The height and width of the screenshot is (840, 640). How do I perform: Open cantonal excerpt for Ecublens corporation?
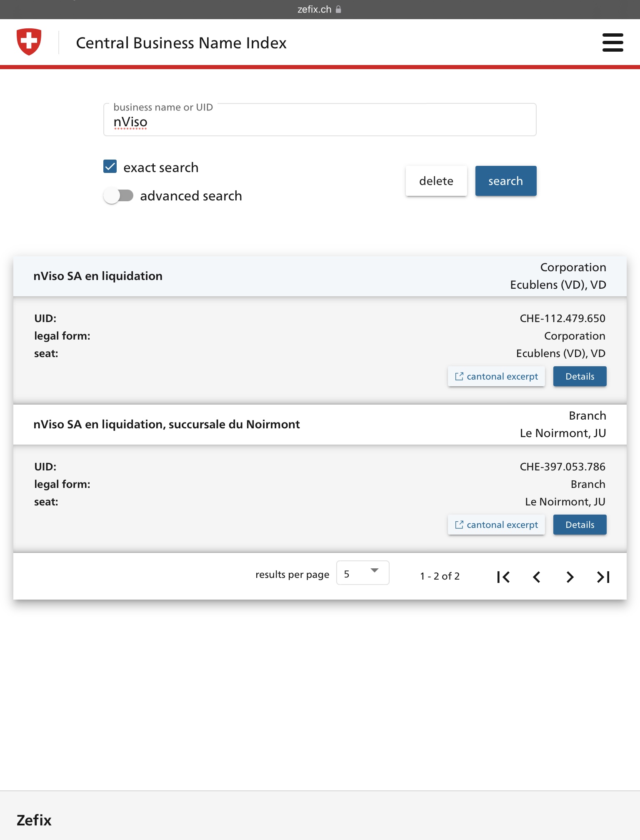496,376
